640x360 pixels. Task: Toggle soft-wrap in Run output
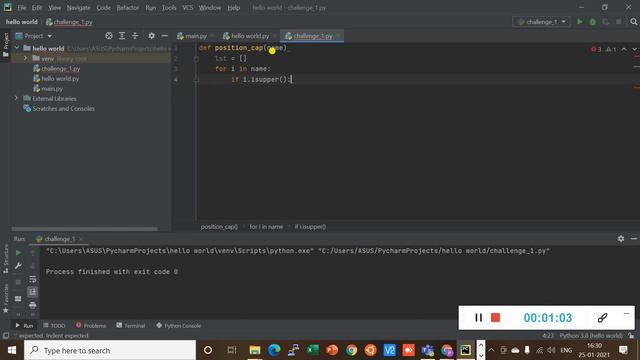click(x=33, y=279)
